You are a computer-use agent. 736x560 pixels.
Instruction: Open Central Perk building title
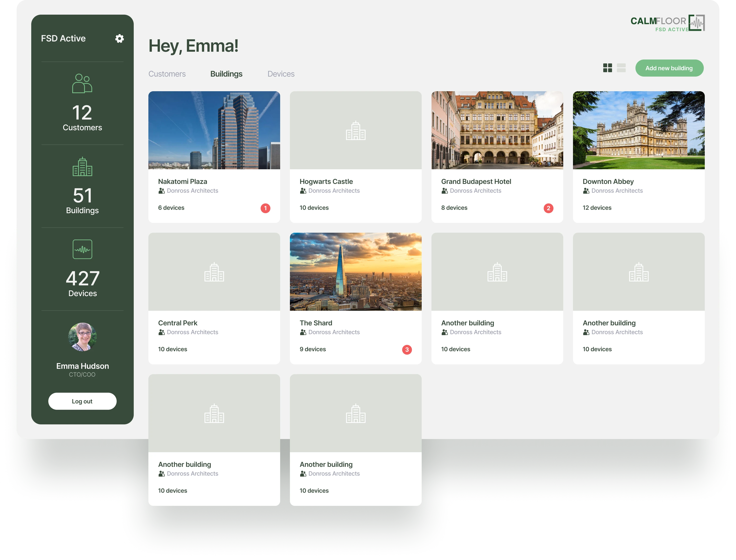pyautogui.click(x=177, y=323)
